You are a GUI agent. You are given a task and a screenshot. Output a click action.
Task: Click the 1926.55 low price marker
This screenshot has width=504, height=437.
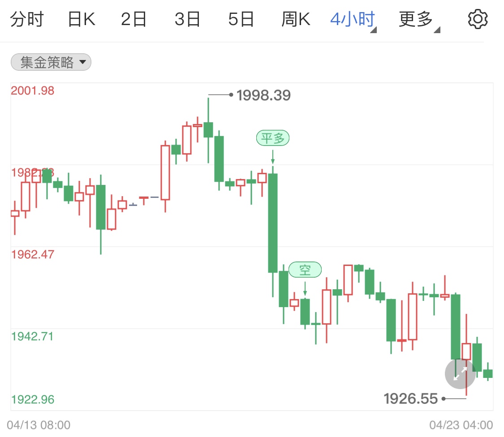411,398
